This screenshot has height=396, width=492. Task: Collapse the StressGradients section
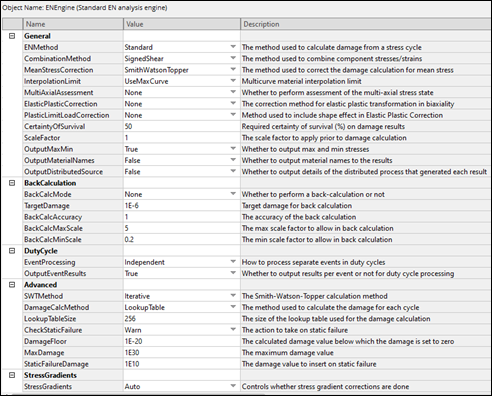(12, 375)
